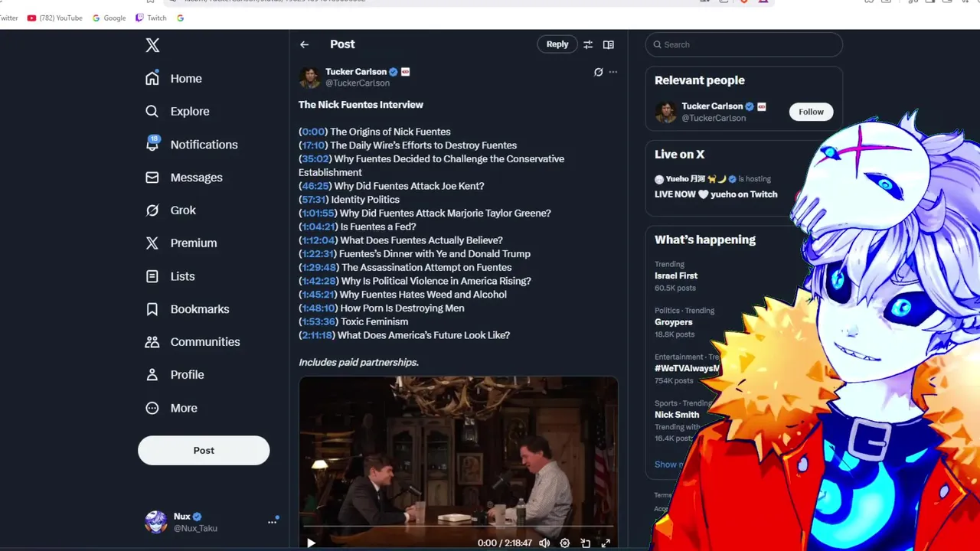980x551 pixels.
Task: Jump to timestamp 35:02
Action: (316, 159)
